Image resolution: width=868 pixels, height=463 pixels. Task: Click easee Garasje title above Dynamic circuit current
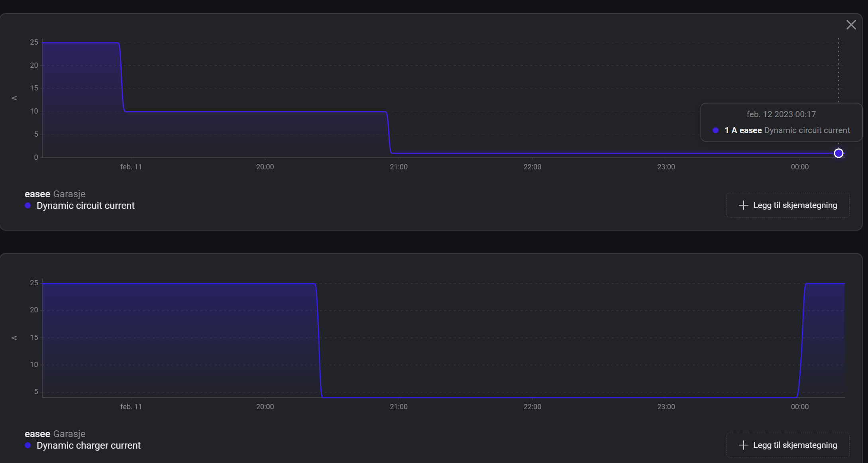pos(55,194)
